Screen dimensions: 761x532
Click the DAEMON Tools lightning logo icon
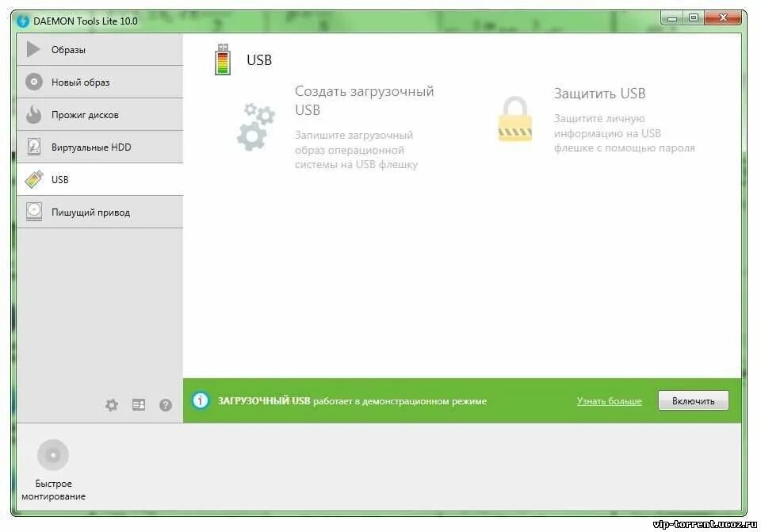(x=23, y=21)
